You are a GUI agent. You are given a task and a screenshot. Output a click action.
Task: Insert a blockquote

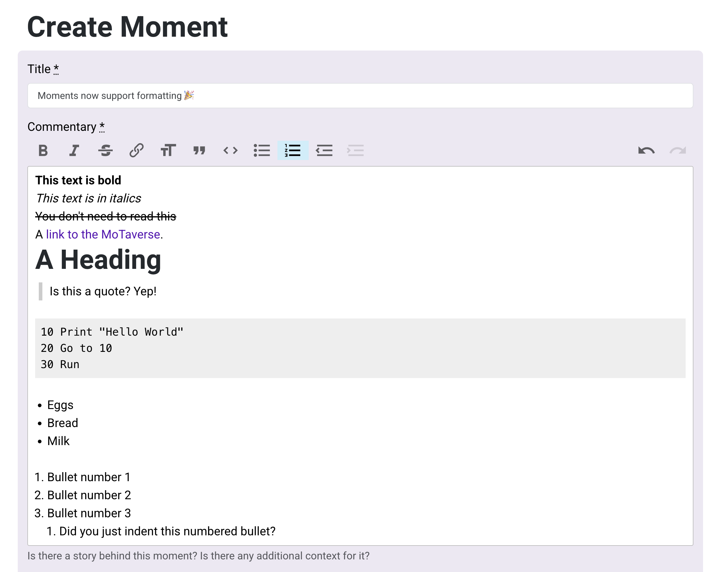pos(199,151)
